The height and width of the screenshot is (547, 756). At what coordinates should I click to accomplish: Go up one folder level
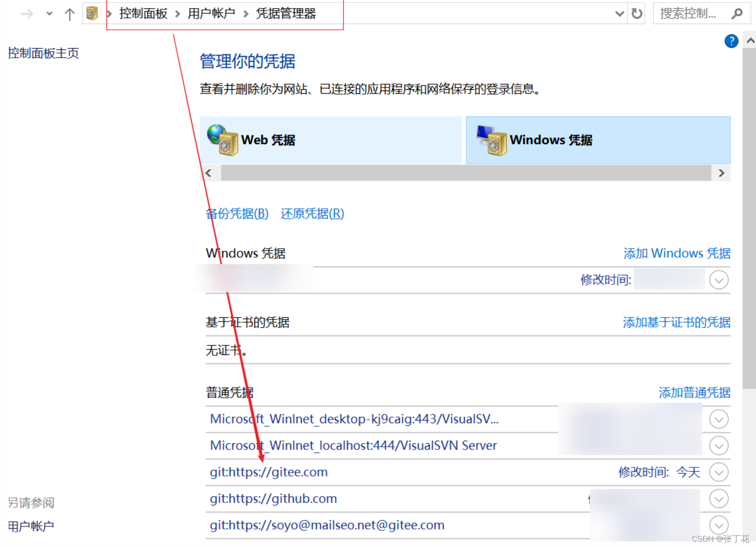[x=70, y=14]
